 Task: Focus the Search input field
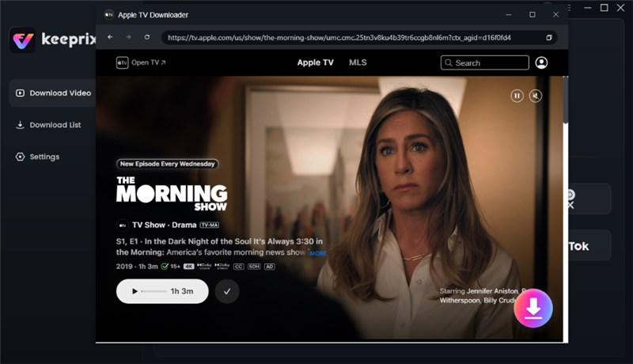coord(485,63)
